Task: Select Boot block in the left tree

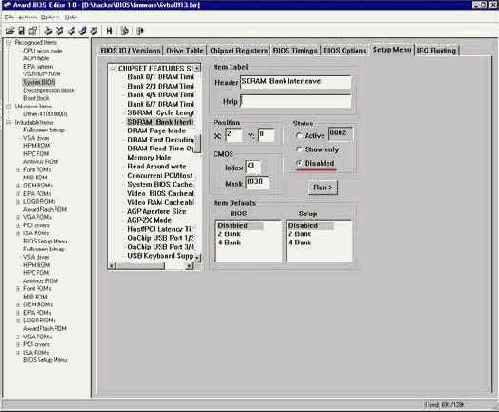Action: pos(36,98)
